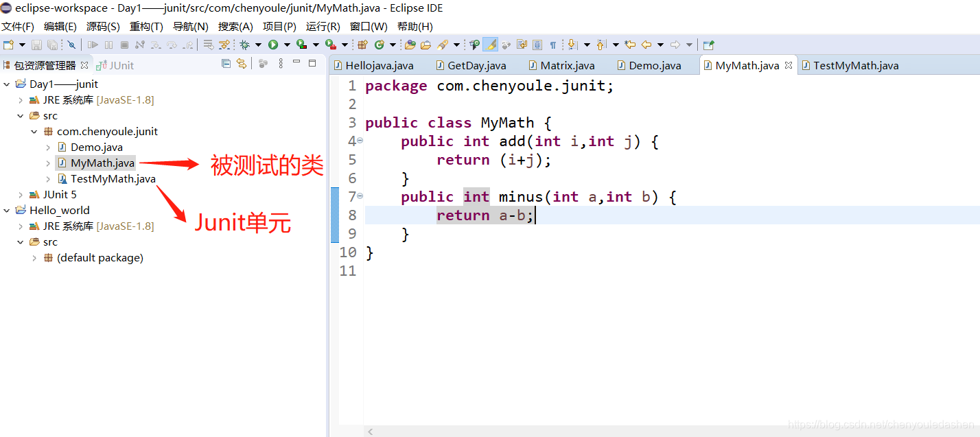Image resolution: width=980 pixels, height=437 pixels.
Task: Toggle Mark Occurrences highlighter icon
Action: [490, 45]
